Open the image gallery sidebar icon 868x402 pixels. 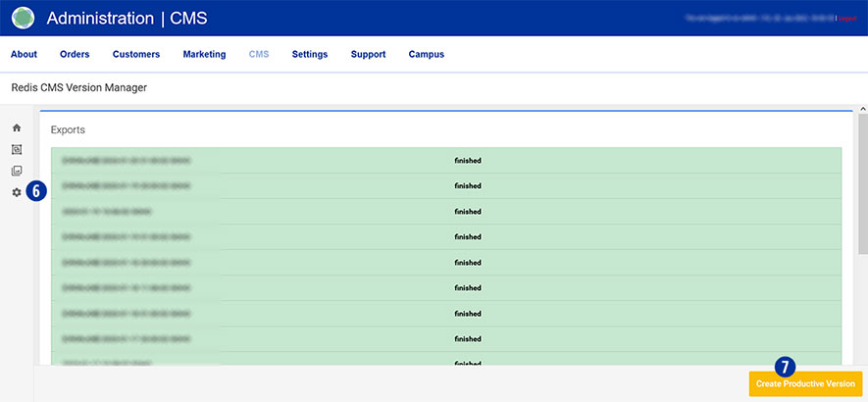click(x=17, y=172)
